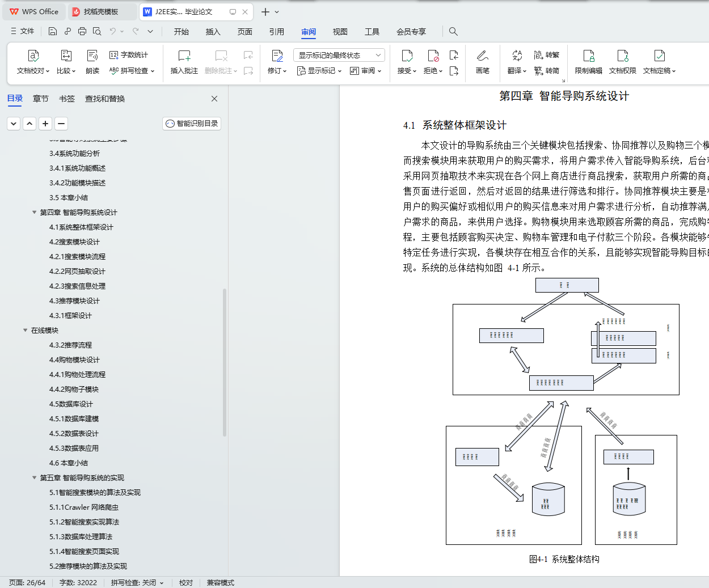The height and width of the screenshot is (588, 709).
Task: Go to 3.4.2功能模块描述 in outline
Action: [x=77, y=183]
